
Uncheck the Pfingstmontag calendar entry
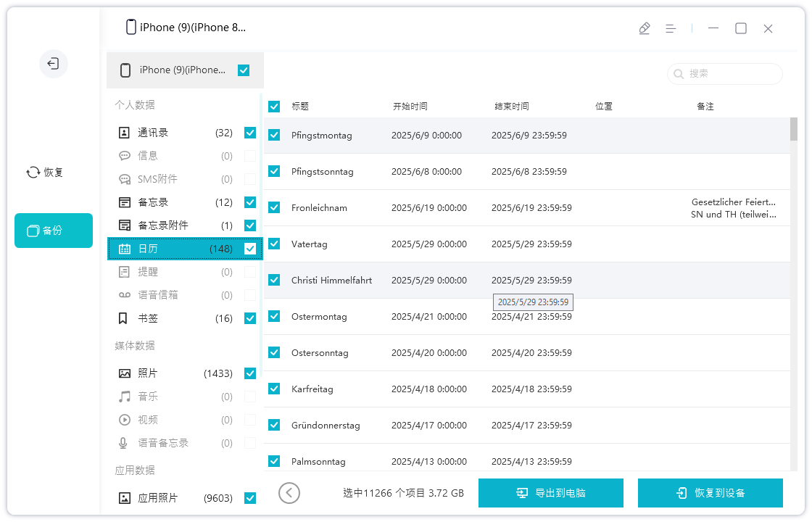click(274, 135)
